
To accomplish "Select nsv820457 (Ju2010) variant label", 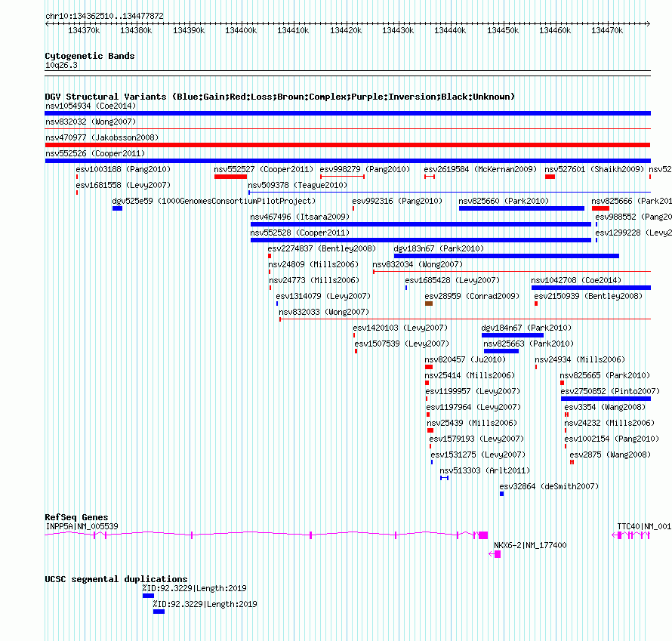I will 465,359.
